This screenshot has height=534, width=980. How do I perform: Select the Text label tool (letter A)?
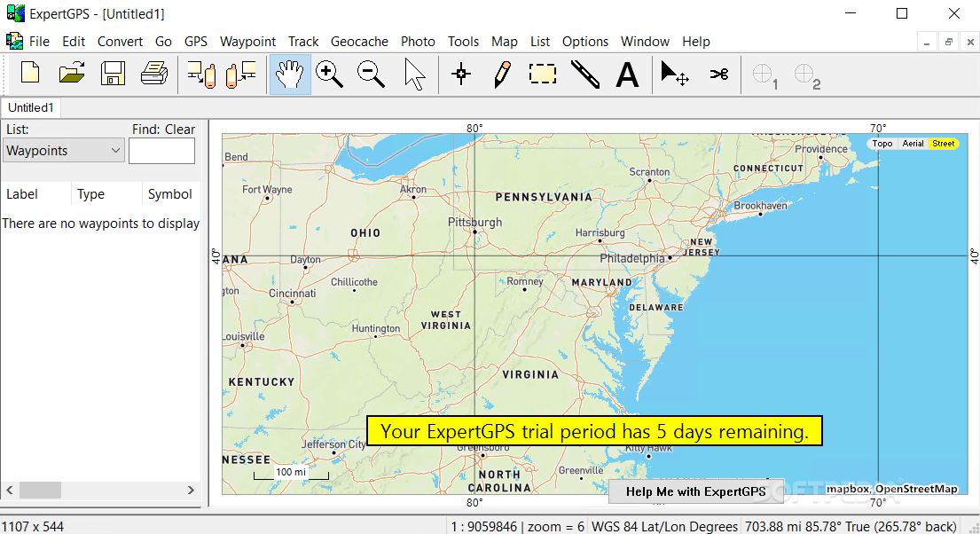point(627,75)
